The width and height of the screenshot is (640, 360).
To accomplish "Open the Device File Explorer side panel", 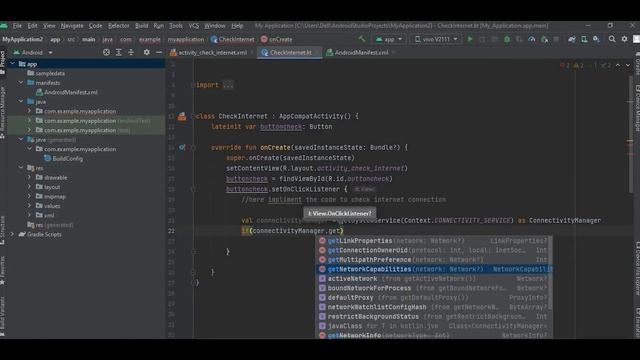I will pos(637,269).
